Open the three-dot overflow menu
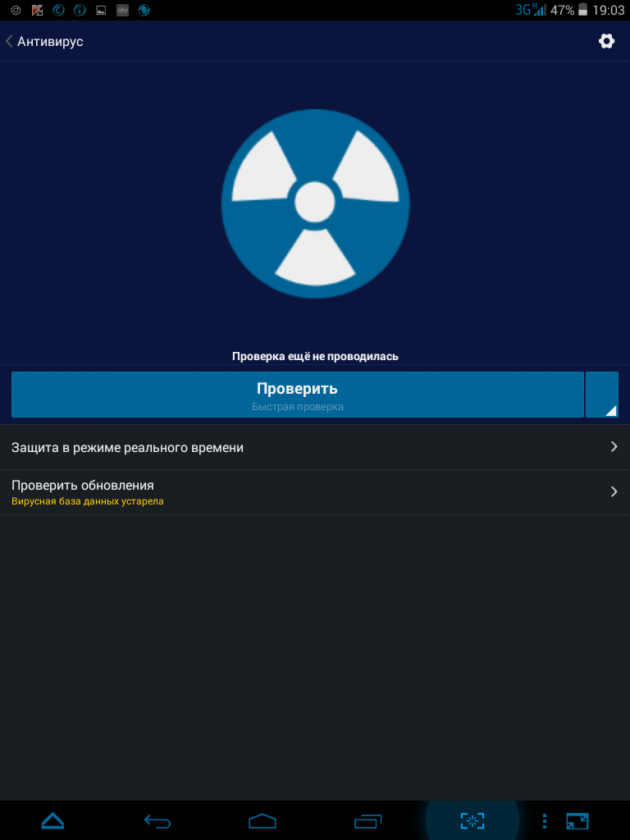Screen dimensions: 630x840 point(545,820)
